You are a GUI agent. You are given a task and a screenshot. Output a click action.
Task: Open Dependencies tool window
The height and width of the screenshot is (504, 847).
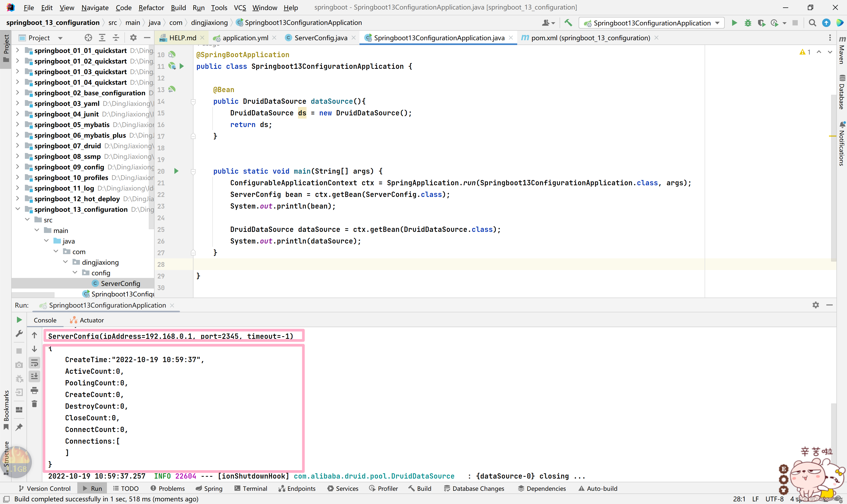pos(542,488)
